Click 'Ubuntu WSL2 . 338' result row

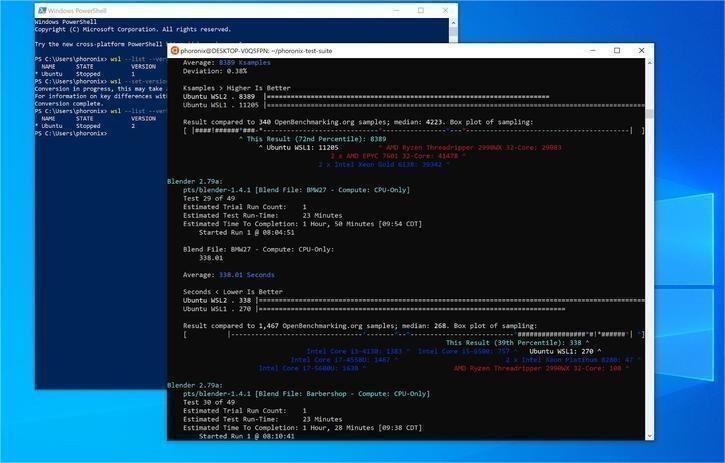pos(413,301)
